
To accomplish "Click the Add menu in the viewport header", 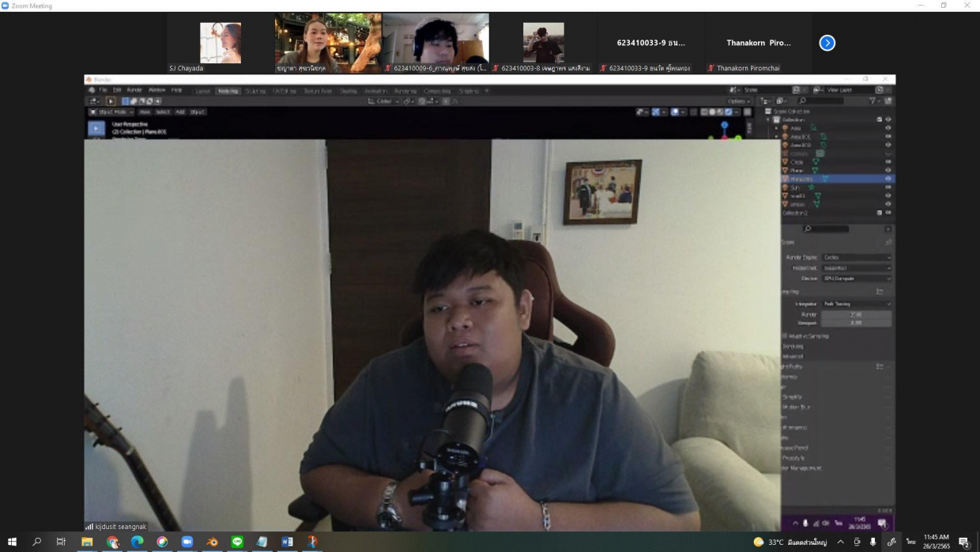I will [x=179, y=112].
